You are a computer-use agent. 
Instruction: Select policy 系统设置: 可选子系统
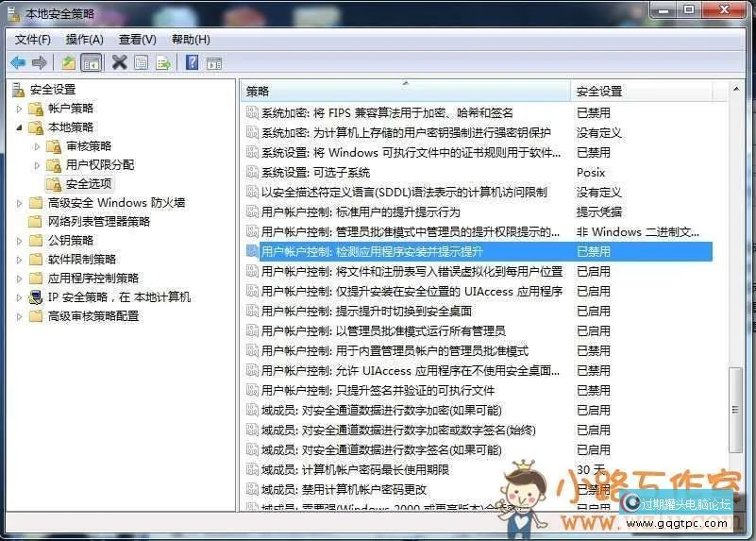pos(316,172)
